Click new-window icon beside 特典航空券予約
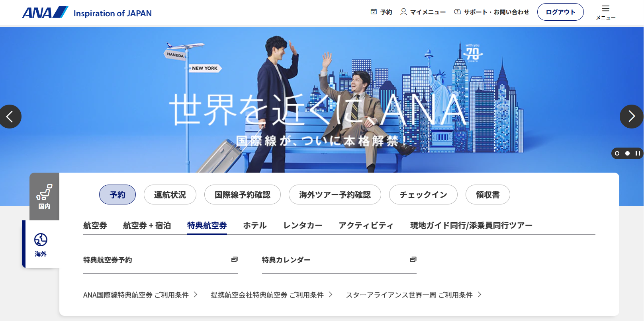The image size is (644, 321). point(235,259)
